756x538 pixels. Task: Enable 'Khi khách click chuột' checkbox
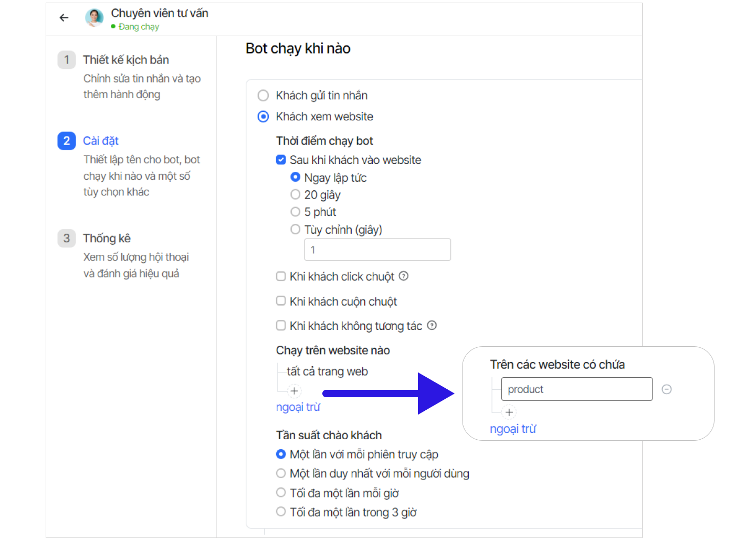281,276
